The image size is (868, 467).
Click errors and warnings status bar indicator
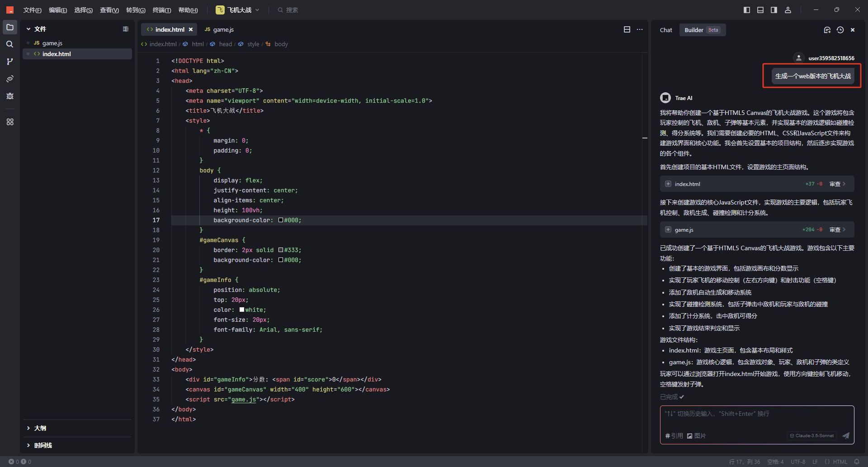tap(20, 462)
